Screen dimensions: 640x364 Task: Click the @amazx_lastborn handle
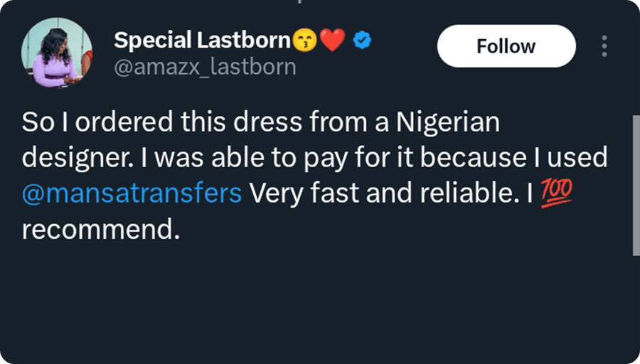(x=205, y=68)
